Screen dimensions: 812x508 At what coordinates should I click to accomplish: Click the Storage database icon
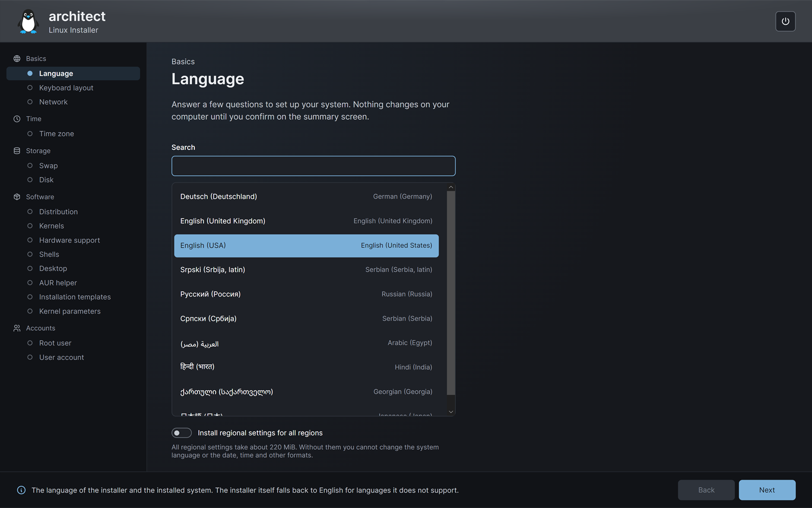tap(17, 151)
